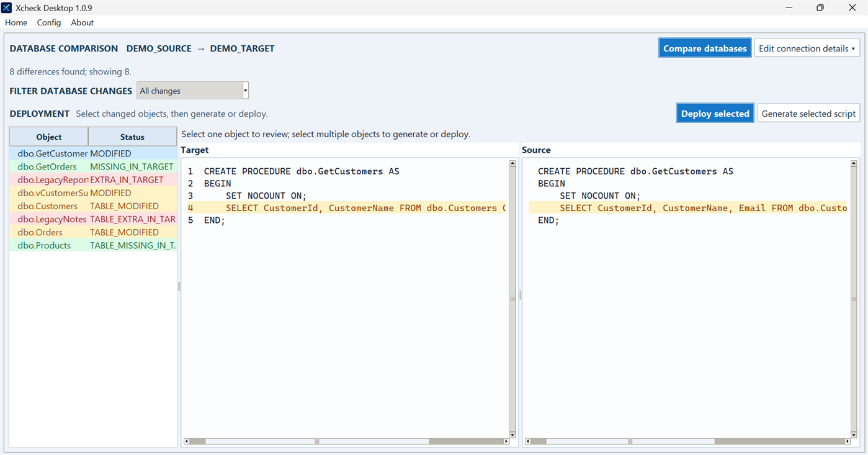Click the Source pane horizontal scrollbar thumb
The image size is (868, 455).
tap(630, 441)
